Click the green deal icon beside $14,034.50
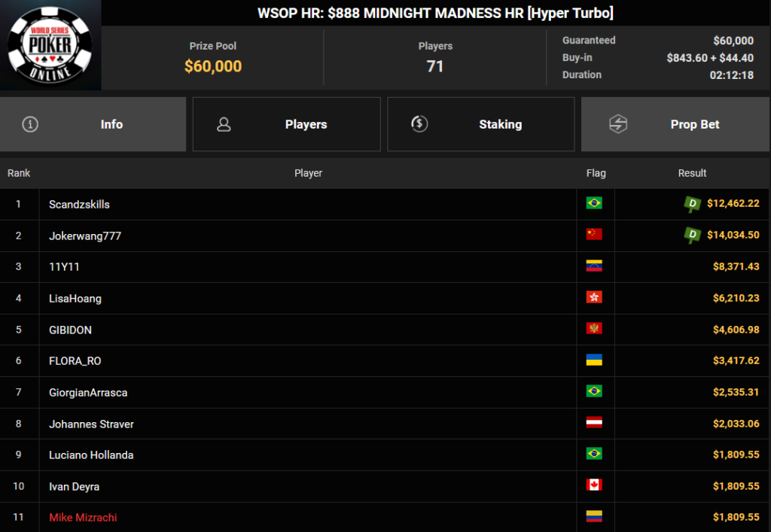Image resolution: width=771 pixels, height=532 pixels. pos(693,236)
